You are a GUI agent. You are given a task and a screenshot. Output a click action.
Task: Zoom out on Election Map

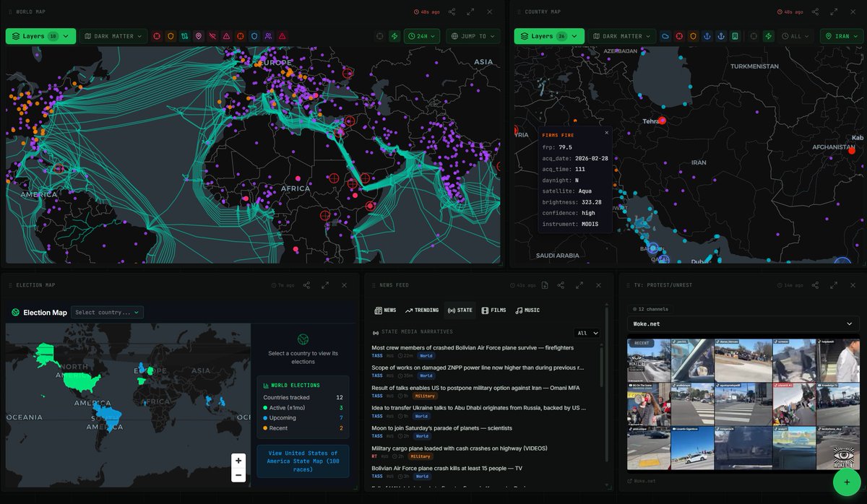point(238,475)
